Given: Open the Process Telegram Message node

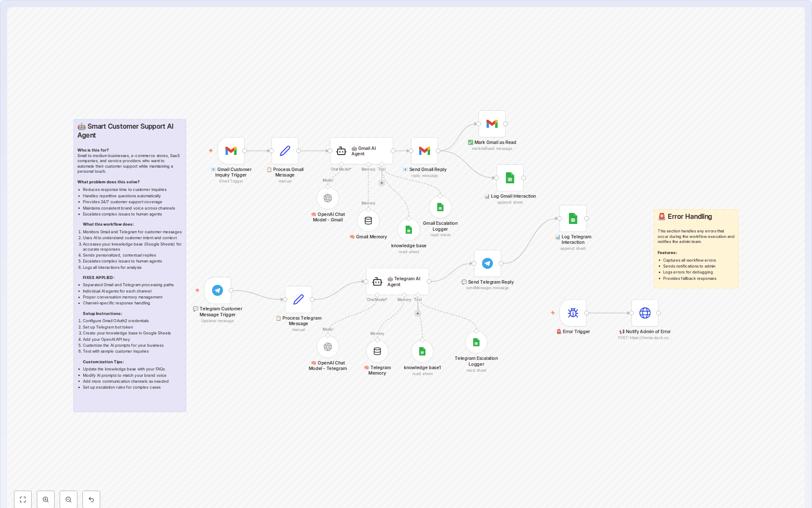Looking at the screenshot, I should pos(299,299).
